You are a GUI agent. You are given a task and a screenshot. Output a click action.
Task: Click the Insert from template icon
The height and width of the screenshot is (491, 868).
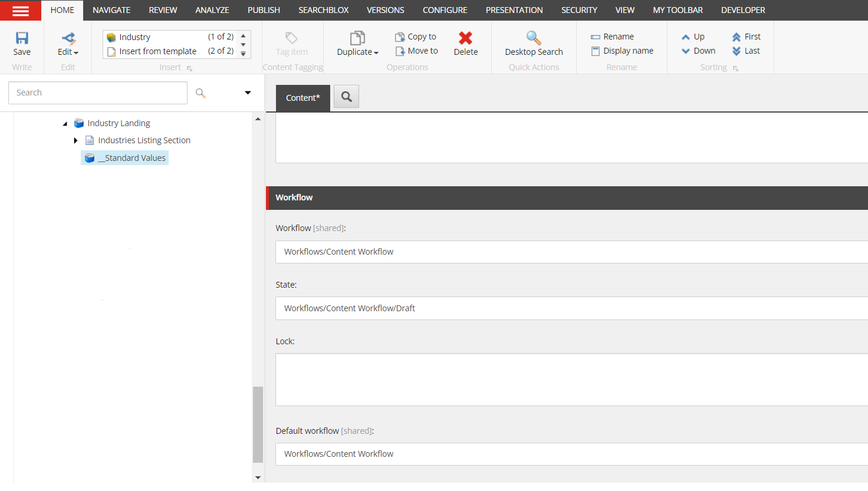pyautogui.click(x=111, y=52)
